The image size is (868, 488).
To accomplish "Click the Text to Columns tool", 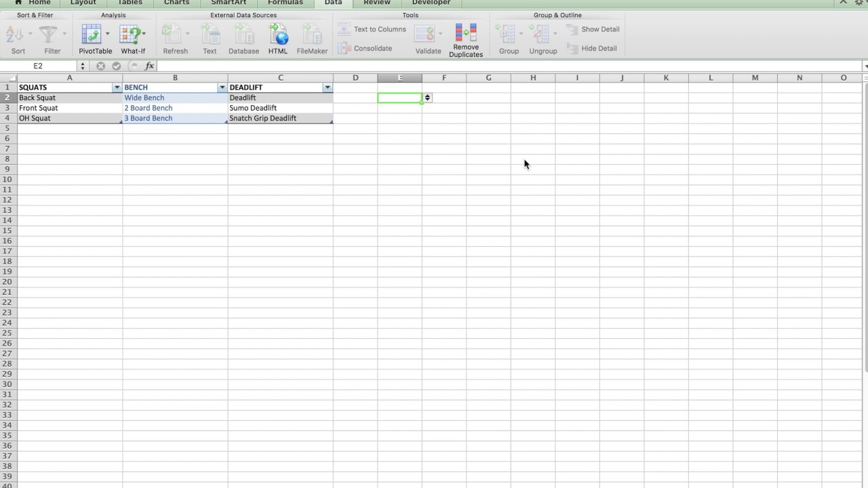I will 372,29.
